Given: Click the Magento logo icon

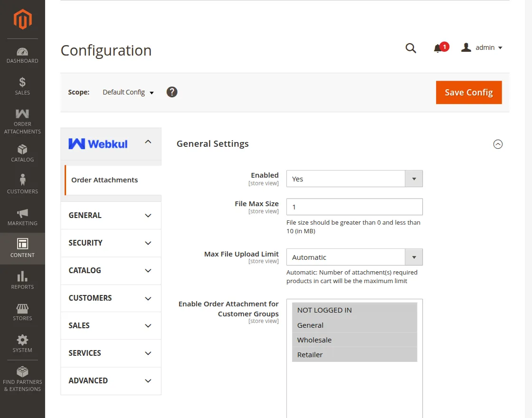Looking at the screenshot, I should click(22, 19).
